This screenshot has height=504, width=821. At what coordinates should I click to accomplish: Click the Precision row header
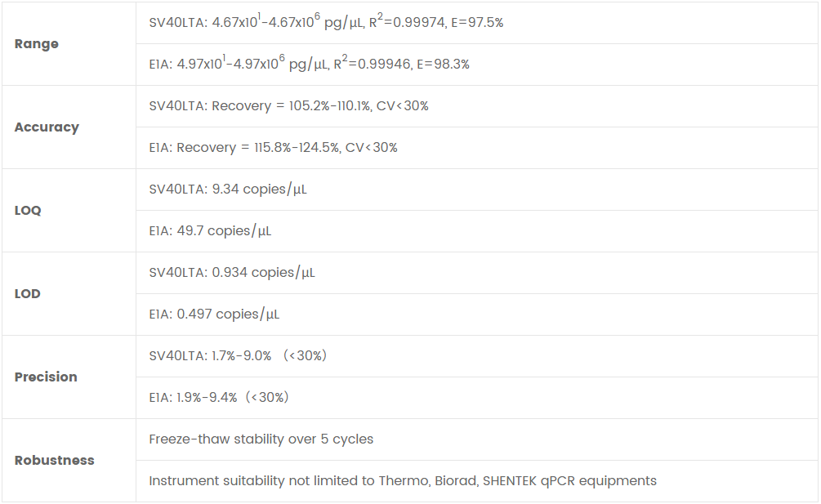tap(46, 377)
